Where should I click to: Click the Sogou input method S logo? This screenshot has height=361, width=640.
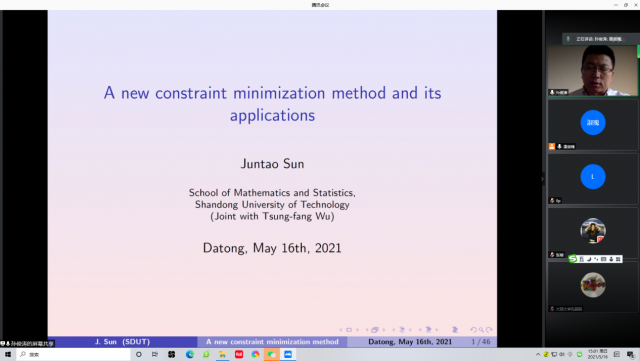(573, 259)
